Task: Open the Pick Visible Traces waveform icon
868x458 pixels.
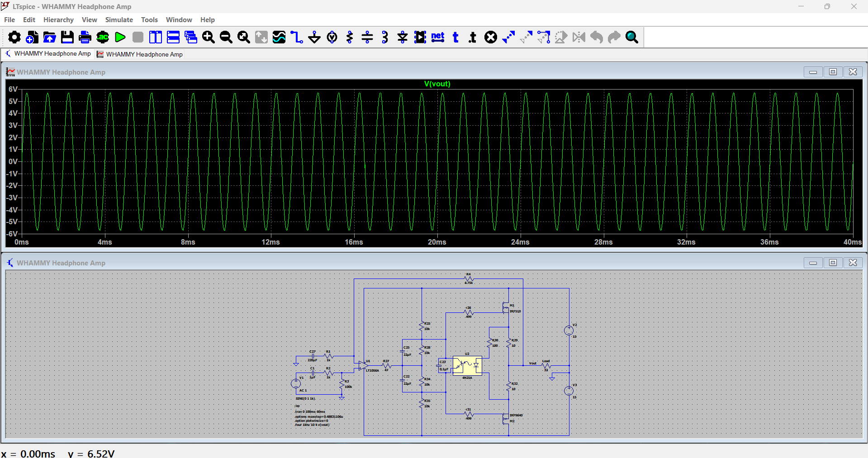Action: pyautogui.click(x=279, y=37)
